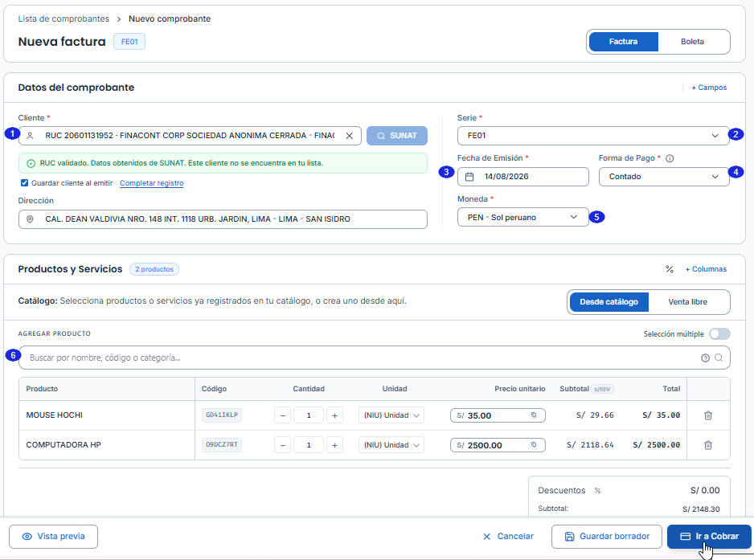Click the Dirección input field
Image resolution: width=754 pixels, height=560 pixels.
pyautogui.click(x=223, y=219)
